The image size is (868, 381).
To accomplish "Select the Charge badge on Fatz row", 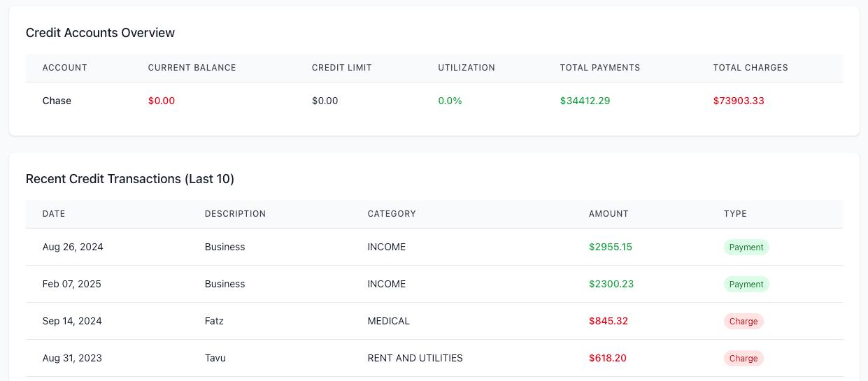I will point(743,322).
